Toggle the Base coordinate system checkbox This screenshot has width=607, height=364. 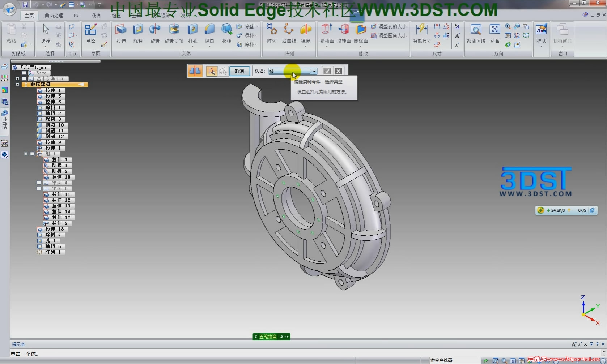[x=24, y=73]
